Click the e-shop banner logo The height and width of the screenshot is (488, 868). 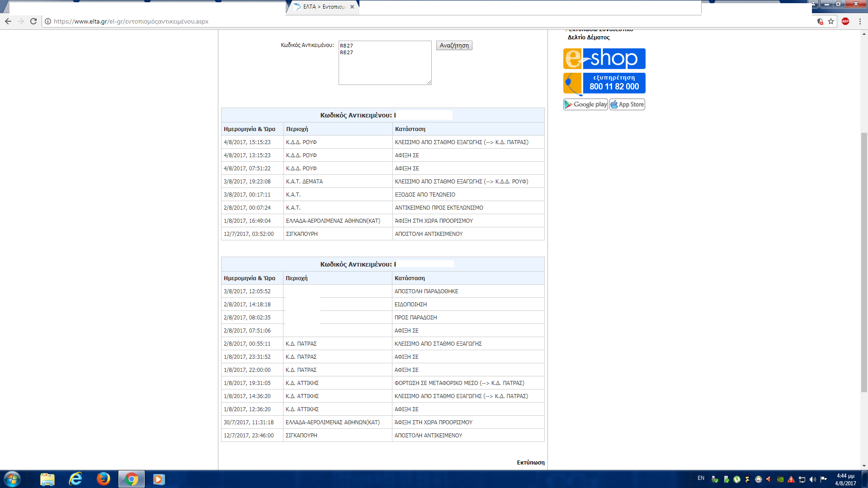coord(604,59)
